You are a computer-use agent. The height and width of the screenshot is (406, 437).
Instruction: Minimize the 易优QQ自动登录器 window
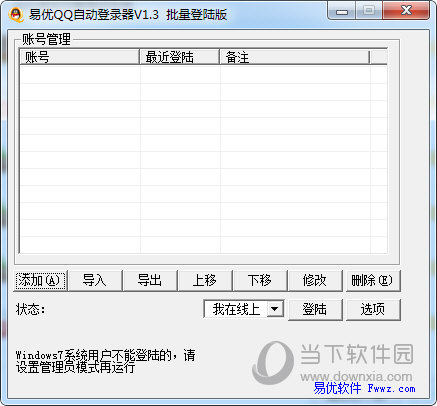(342, 11)
